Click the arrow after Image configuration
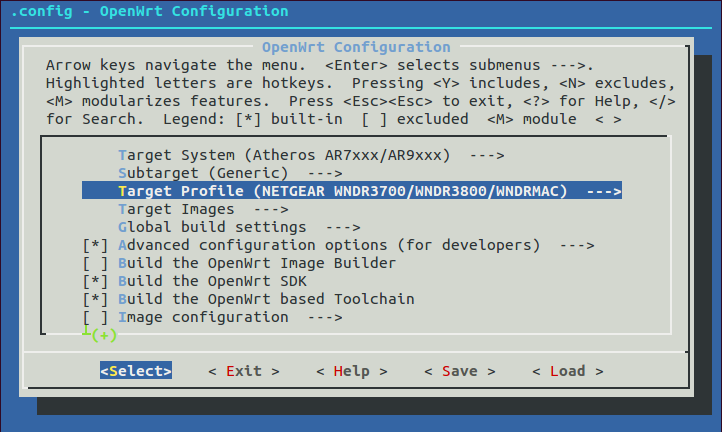722x432 pixels. [325, 317]
